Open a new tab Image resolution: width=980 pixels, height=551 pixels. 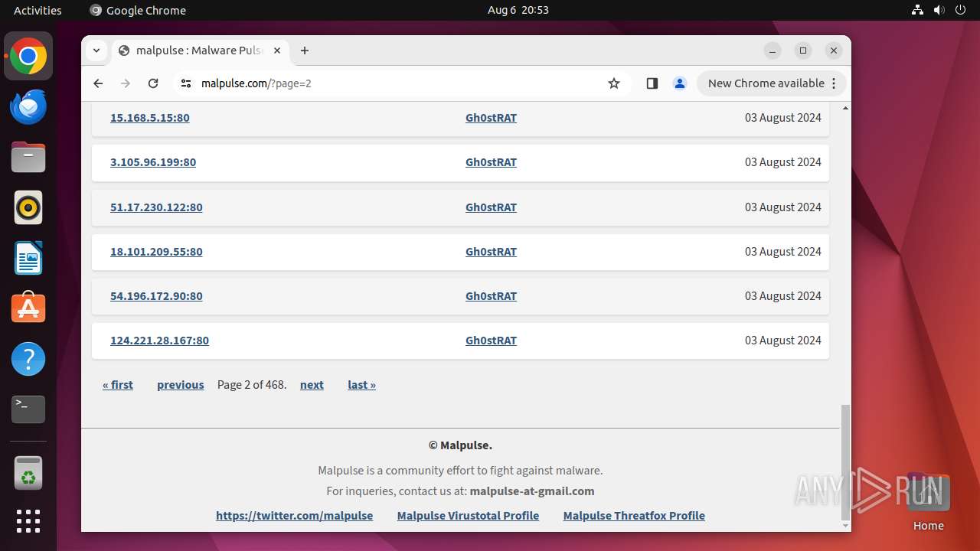coord(305,51)
